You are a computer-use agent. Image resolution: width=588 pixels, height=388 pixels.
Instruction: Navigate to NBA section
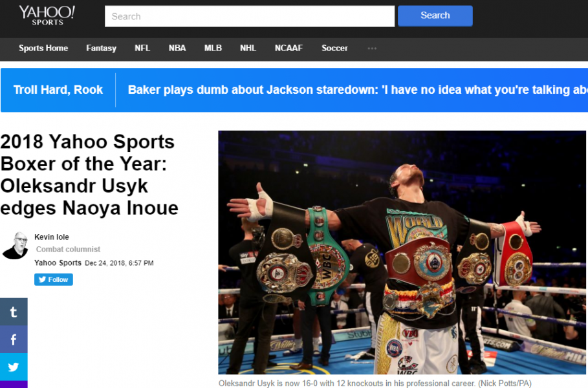[177, 48]
